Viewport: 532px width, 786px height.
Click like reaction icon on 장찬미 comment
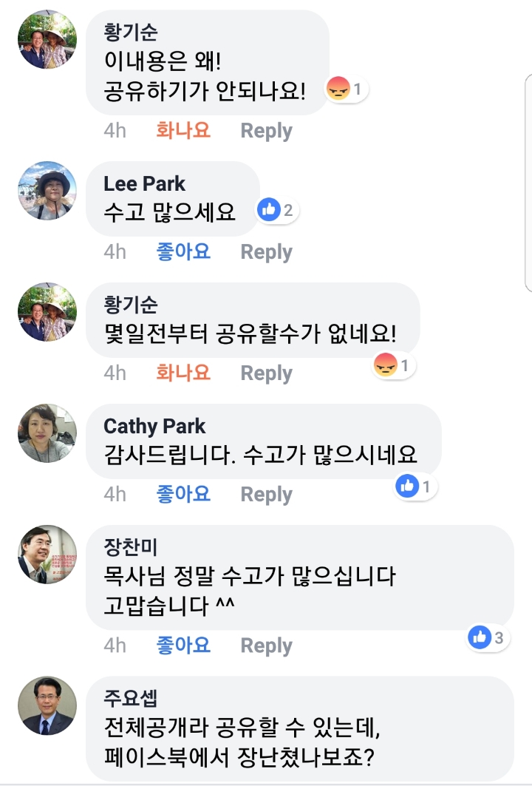480,637
